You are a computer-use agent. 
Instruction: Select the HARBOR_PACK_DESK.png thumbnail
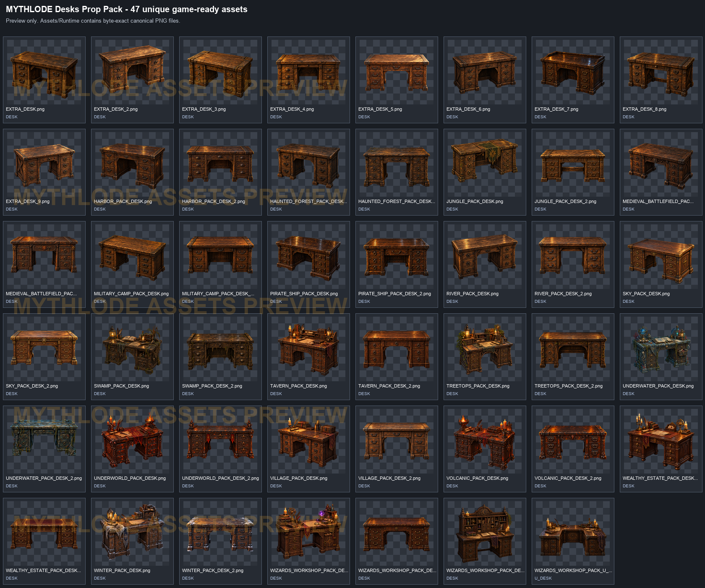click(132, 164)
